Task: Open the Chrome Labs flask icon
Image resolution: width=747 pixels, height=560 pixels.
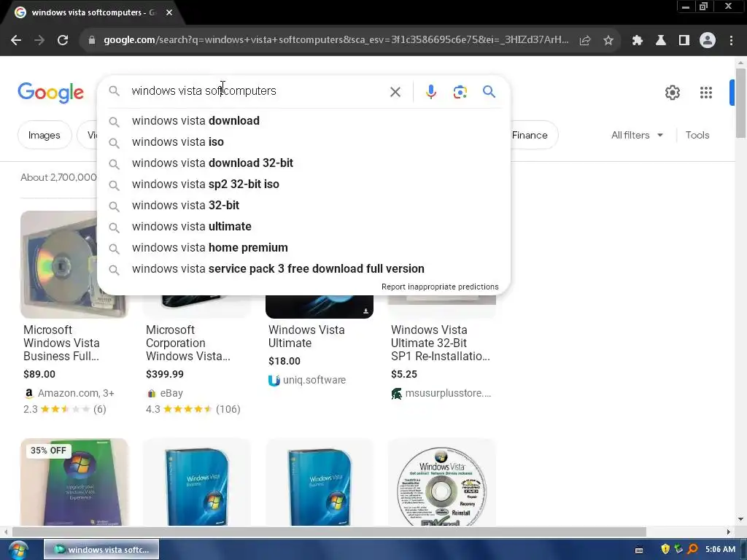Action: (661, 41)
